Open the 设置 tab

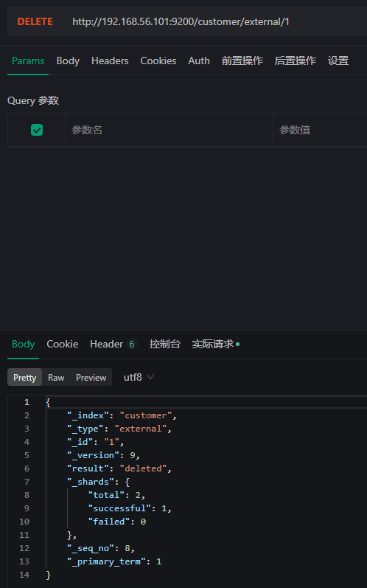pos(338,60)
